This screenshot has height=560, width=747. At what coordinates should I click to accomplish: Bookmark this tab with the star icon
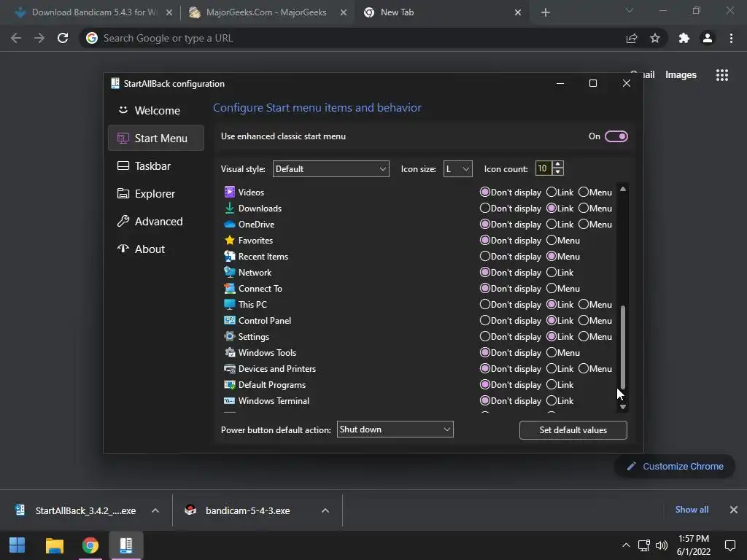click(x=655, y=38)
